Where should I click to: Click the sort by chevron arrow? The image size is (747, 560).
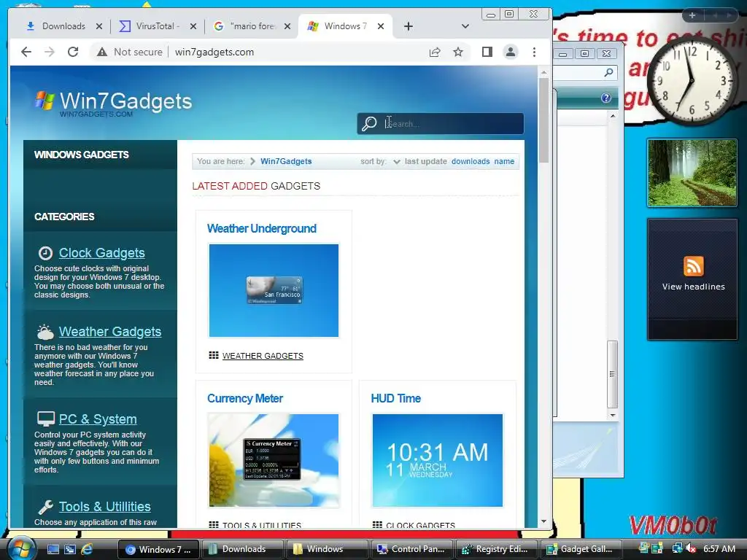tap(396, 162)
